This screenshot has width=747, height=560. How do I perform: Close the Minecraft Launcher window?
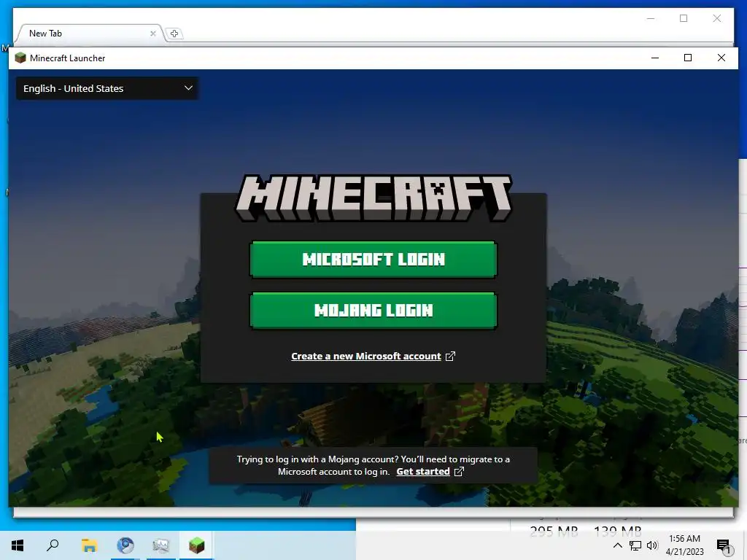(x=721, y=58)
